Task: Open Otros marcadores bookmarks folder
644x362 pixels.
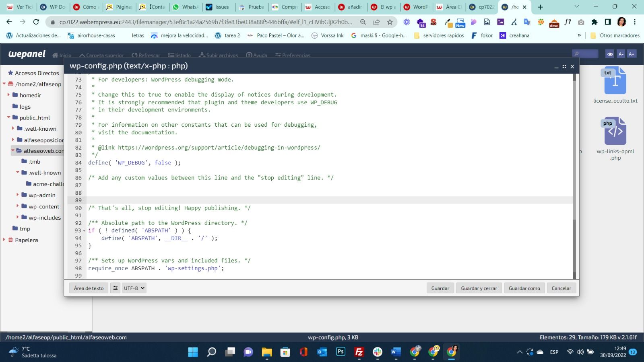Action: coord(615,35)
